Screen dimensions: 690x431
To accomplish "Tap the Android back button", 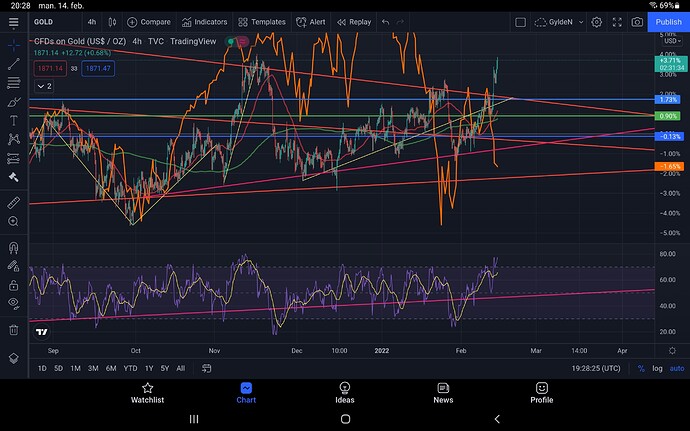I will [x=497, y=419].
